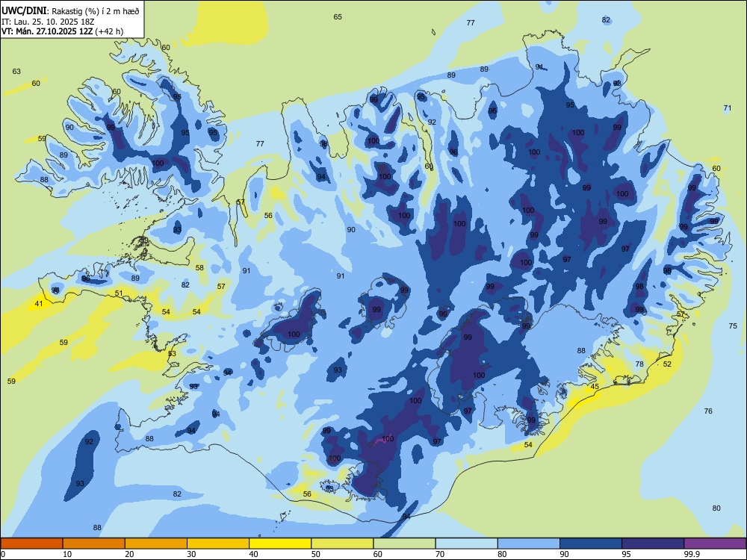747x560 pixels.
Task: Click the legend tick label '10'
Action: [67, 554]
